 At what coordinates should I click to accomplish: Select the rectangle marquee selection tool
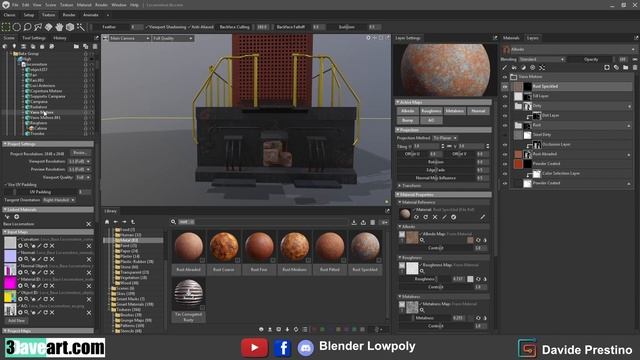6,27
